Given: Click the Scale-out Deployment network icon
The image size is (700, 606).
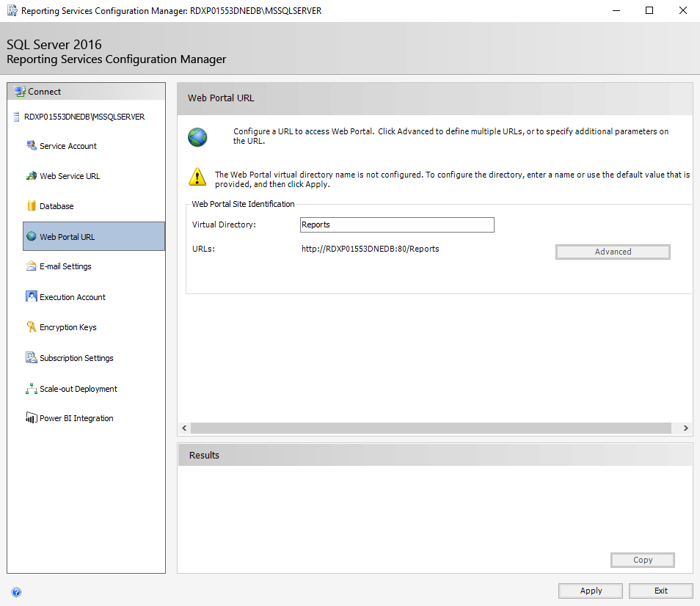Looking at the screenshot, I should tap(32, 389).
